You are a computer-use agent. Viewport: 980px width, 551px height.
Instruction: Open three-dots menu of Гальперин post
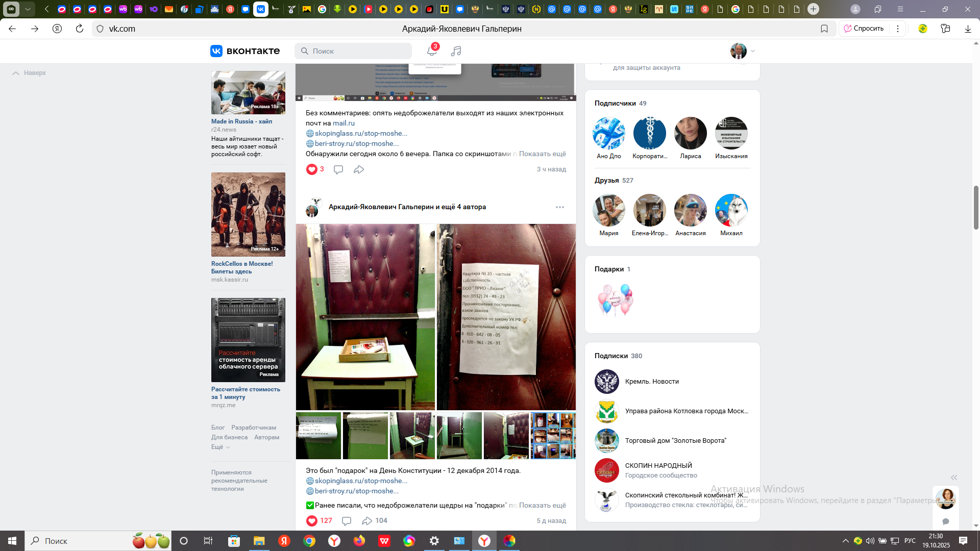pyautogui.click(x=559, y=207)
